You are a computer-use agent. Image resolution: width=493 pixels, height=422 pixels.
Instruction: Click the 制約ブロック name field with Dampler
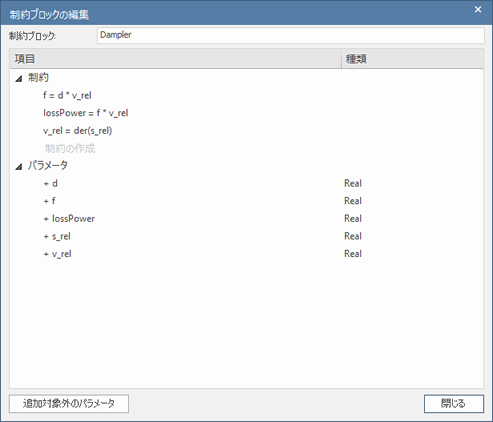tap(291, 35)
